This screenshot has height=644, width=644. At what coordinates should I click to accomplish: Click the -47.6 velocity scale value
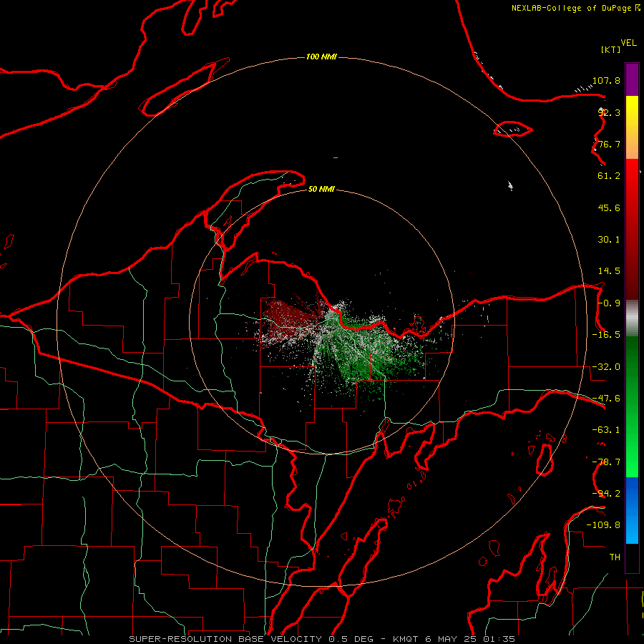(606, 399)
